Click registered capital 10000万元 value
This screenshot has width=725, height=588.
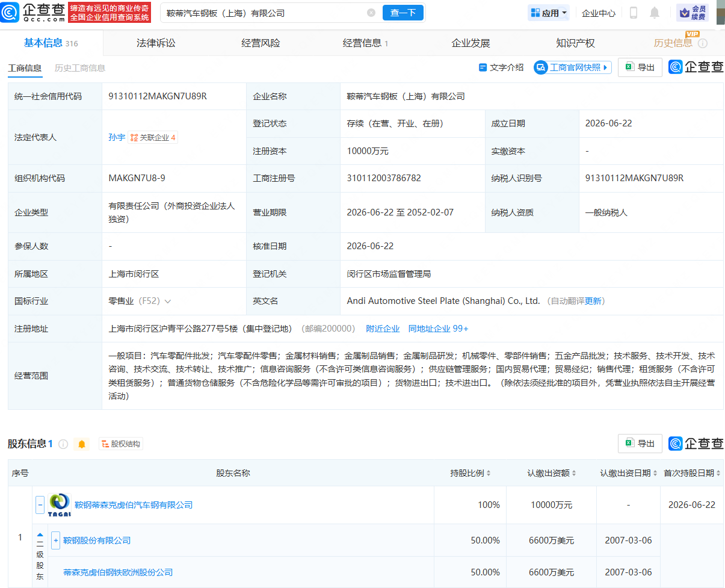[x=368, y=151]
